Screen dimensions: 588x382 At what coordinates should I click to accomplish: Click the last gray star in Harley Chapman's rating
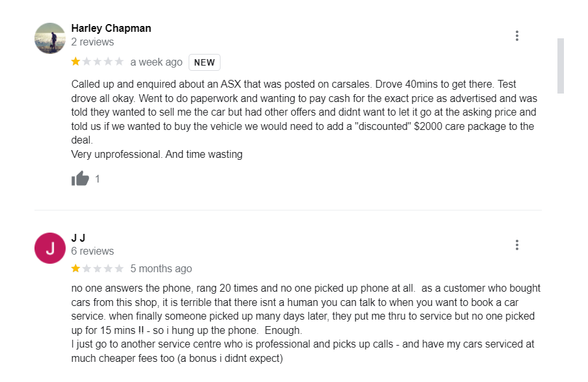pos(119,62)
